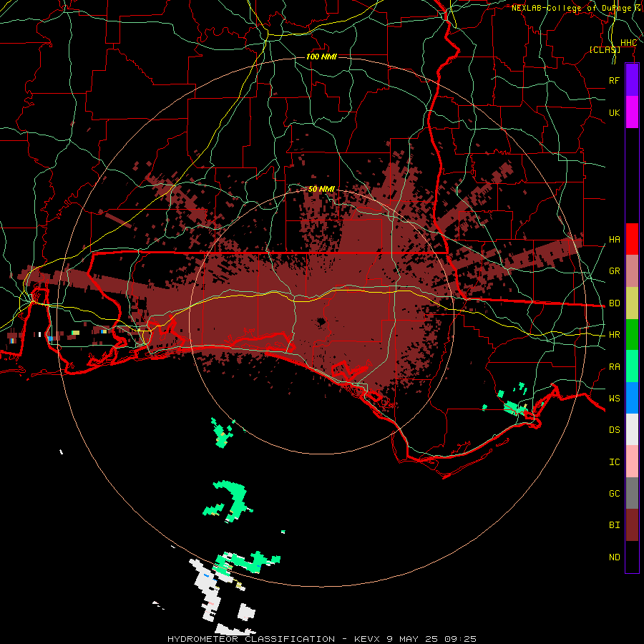Click the UK legend label
Image resolution: width=644 pixels, height=644 pixels.
[614, 112]
